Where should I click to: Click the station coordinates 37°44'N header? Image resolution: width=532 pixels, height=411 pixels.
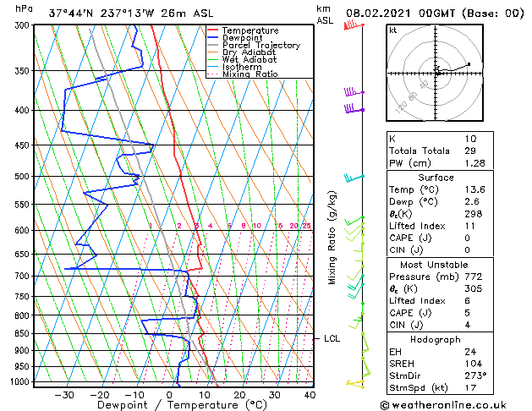pyautogui.click(x=71, y=14)
